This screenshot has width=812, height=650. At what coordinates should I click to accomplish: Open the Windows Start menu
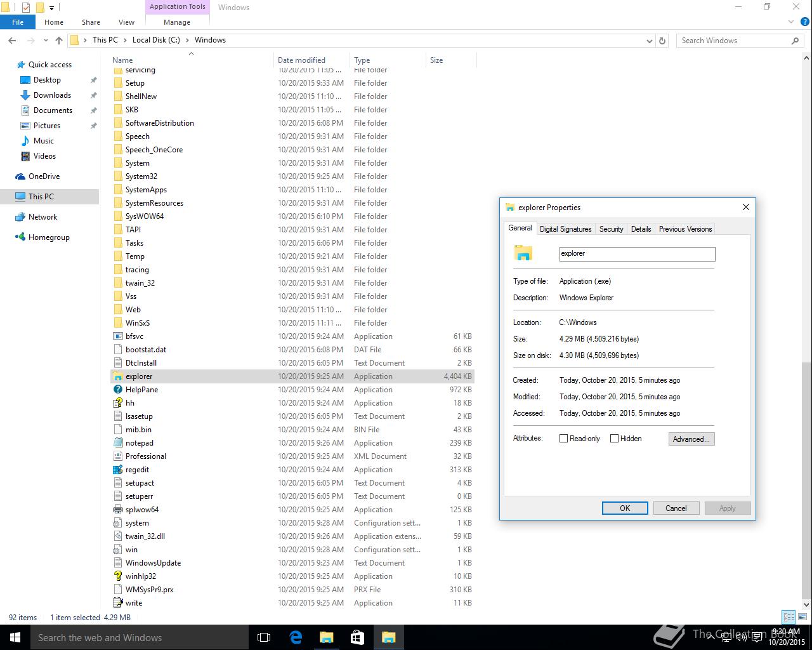click(15, 637)
